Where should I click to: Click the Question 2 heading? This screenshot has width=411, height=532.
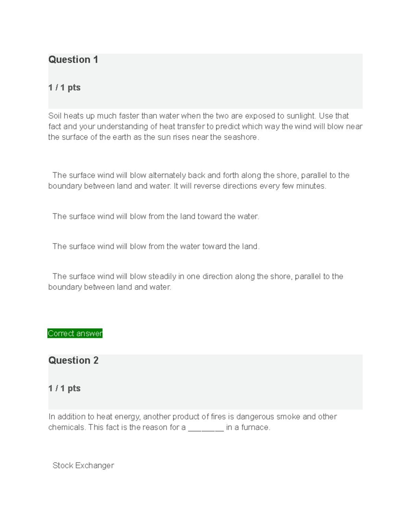pyautogui.click(x=73, y=360)
